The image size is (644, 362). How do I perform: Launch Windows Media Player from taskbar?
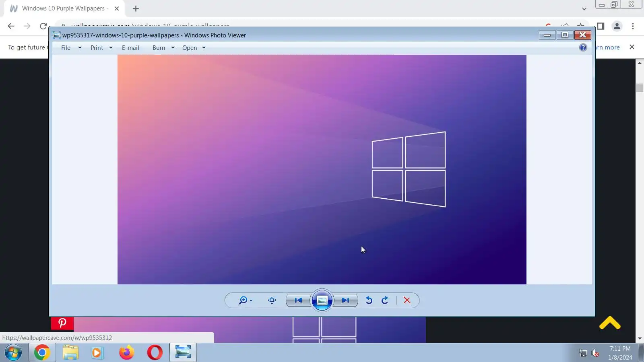point(97,353)
